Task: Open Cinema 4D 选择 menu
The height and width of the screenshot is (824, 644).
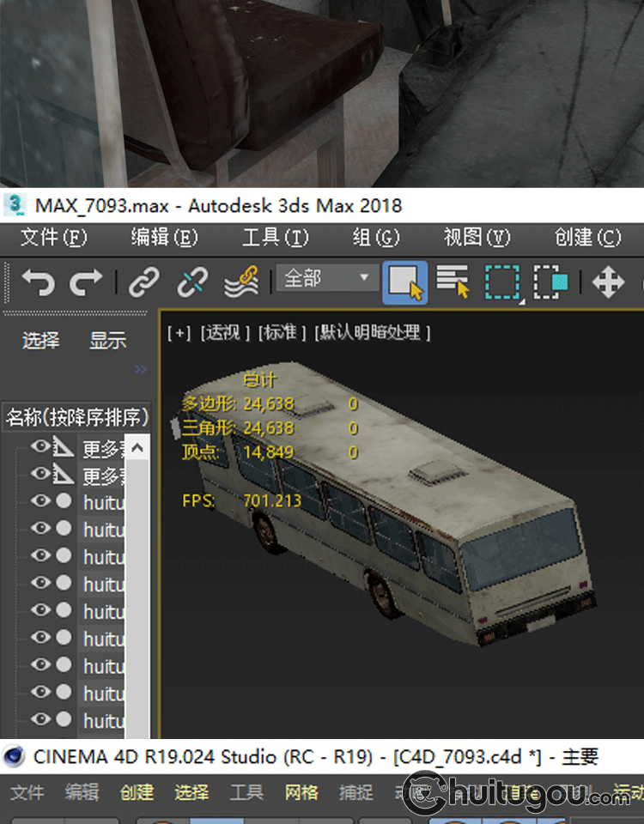Action: tap(191, 792)
